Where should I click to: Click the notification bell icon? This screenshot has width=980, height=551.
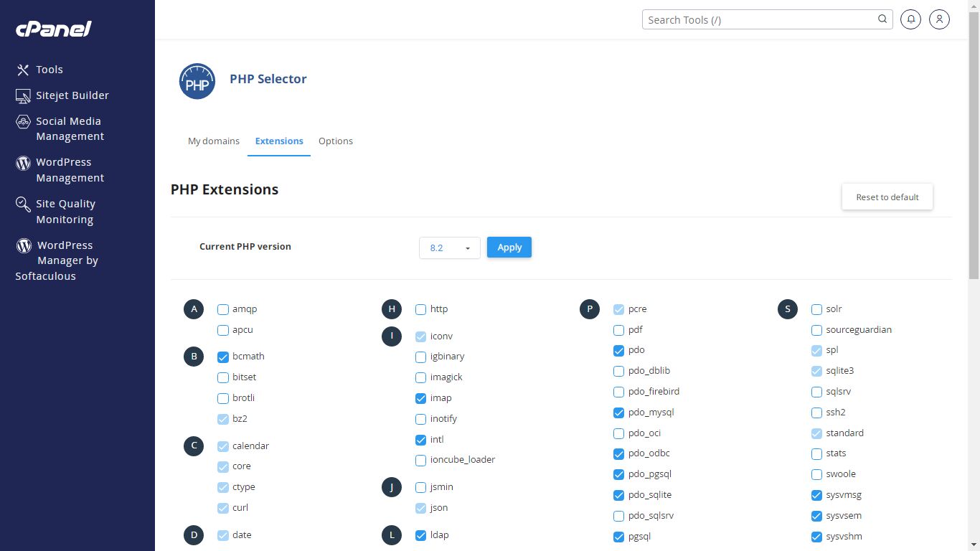click(x=910, y=19)
